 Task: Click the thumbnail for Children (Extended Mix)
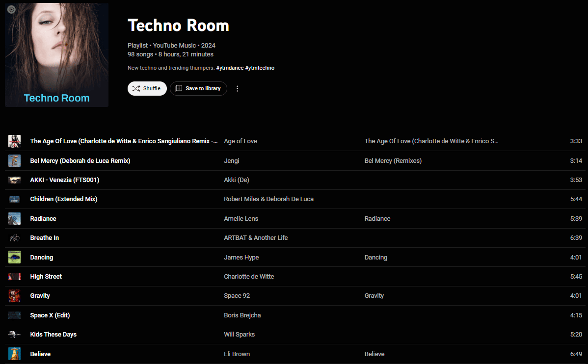(x=14, y=199)
